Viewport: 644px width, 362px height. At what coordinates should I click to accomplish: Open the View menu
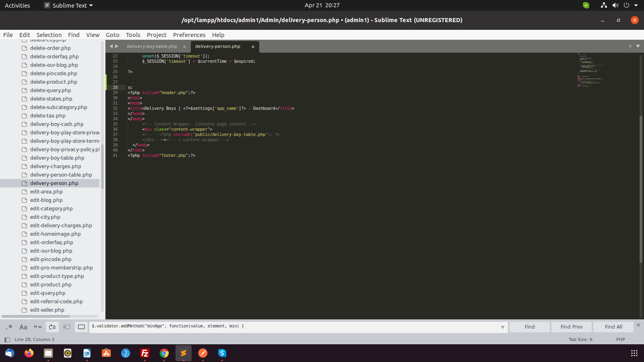93,35
